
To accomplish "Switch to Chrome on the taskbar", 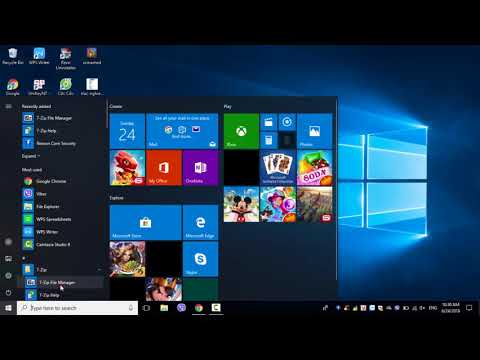I will pos(199,308).
